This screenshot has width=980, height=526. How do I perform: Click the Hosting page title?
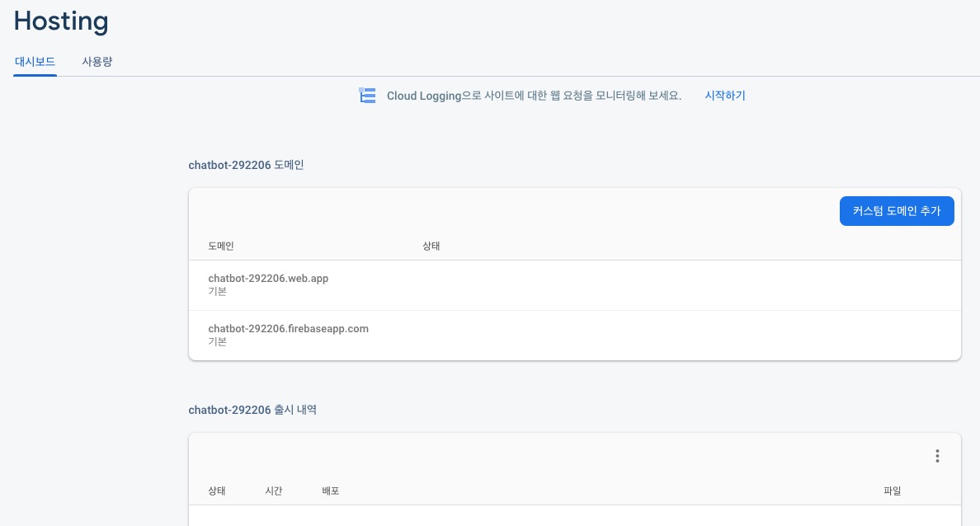tap(61, 21)
